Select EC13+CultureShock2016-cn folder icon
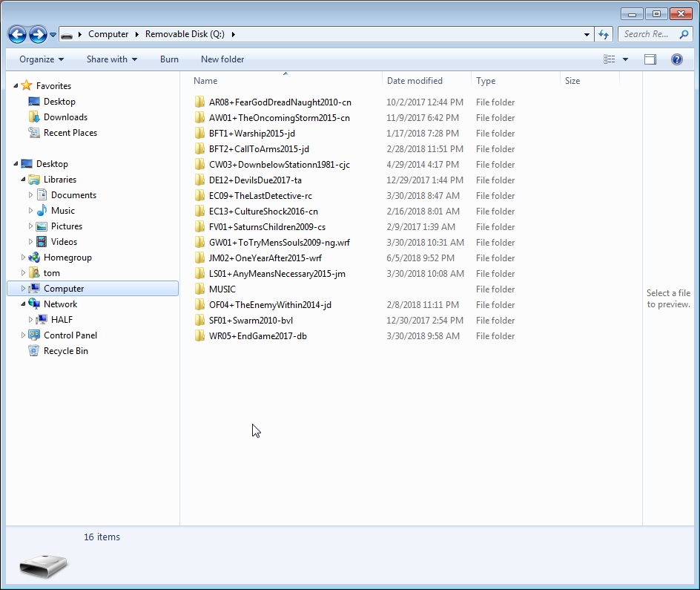 [x=199, y=212]
